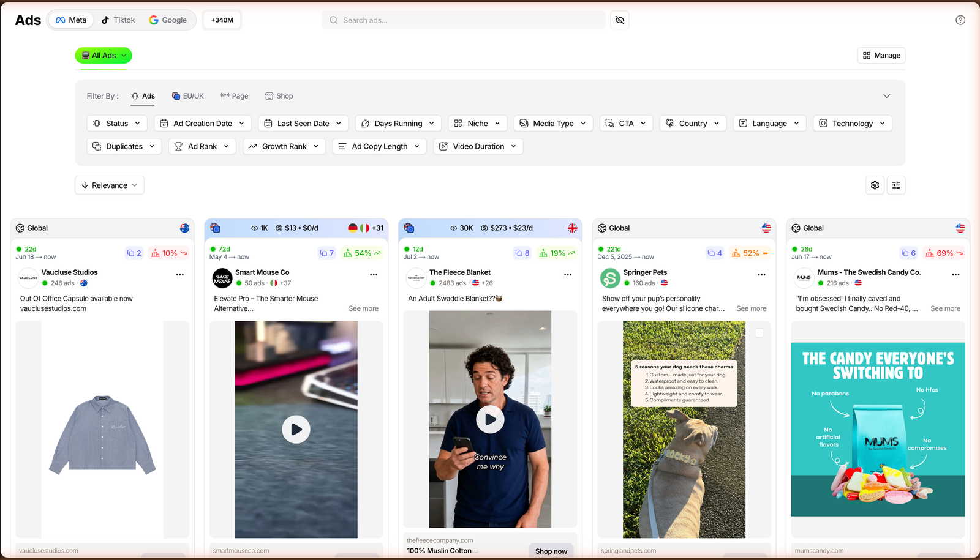Open the Ad Creation Date dropdown
980x560 pixels.
203,123
